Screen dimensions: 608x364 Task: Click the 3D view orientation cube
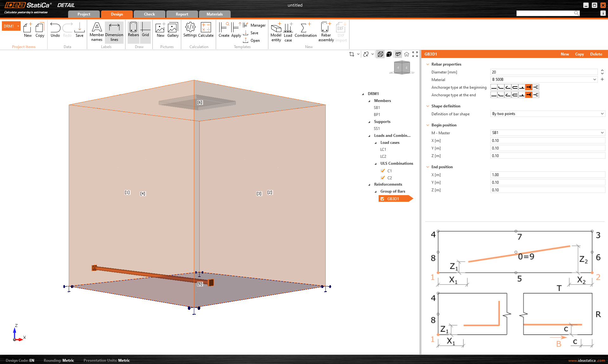pos(402,67)
